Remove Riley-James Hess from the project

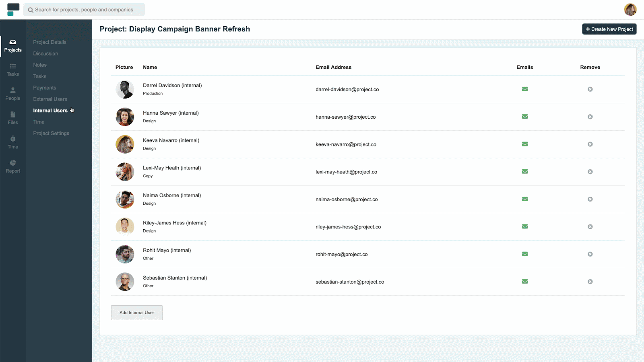coord(590,227)
